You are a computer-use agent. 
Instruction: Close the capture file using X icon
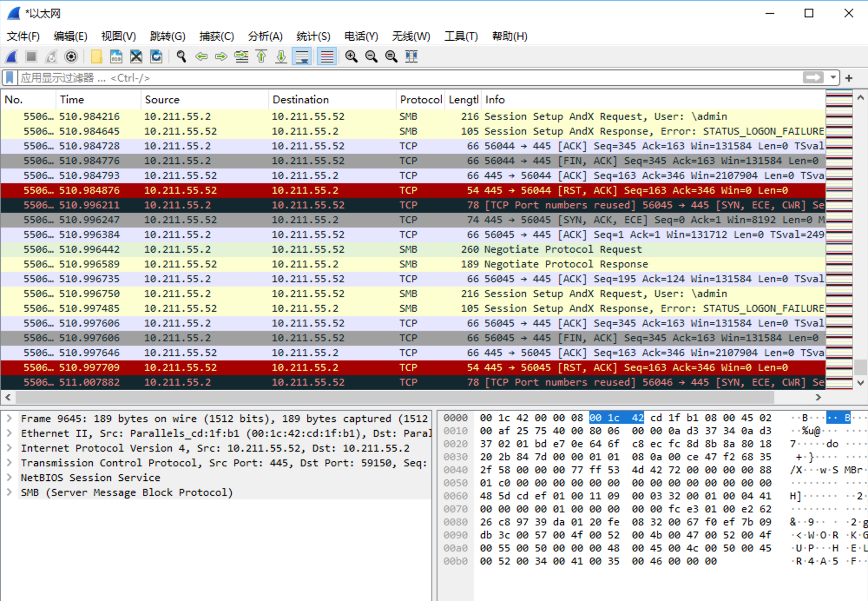[136, 57]
